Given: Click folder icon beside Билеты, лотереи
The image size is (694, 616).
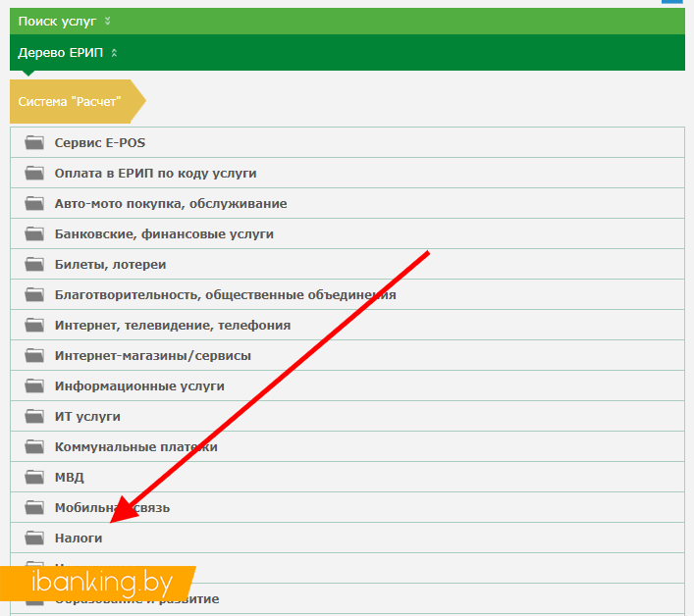Looking at the screenshot, I should 35,264.
